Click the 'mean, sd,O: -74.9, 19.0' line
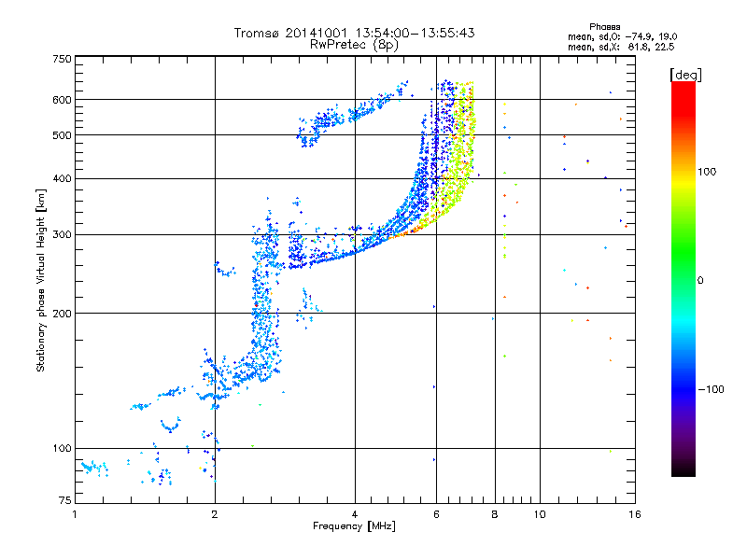This screenshot has width=747, height=560. click(x=622, y=36)
